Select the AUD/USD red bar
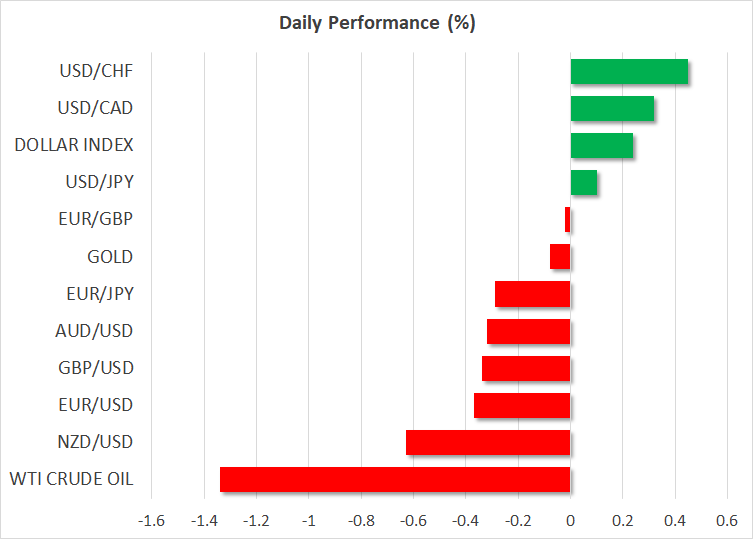 click(528, 331)
